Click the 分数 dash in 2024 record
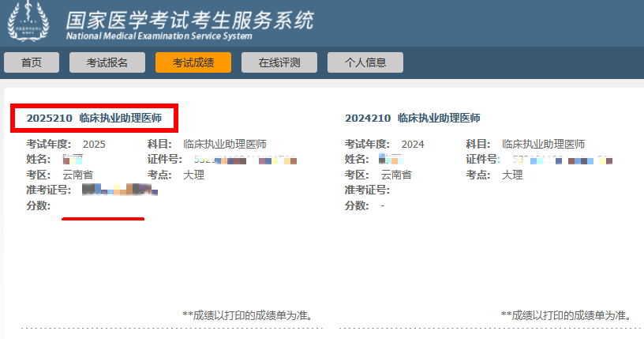The width and height of the screenshot is (644, 339). click(383, 205)
